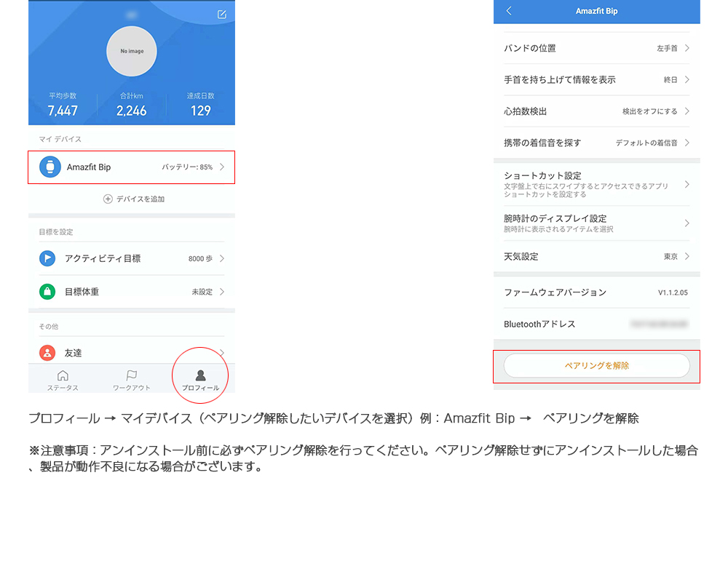Click the 天気設定 label

(x=521, y=256)
